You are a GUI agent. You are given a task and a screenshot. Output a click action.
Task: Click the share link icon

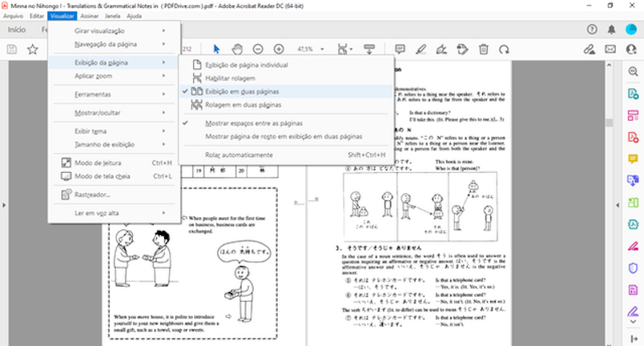pyautogui.click(x=589, y=49)
